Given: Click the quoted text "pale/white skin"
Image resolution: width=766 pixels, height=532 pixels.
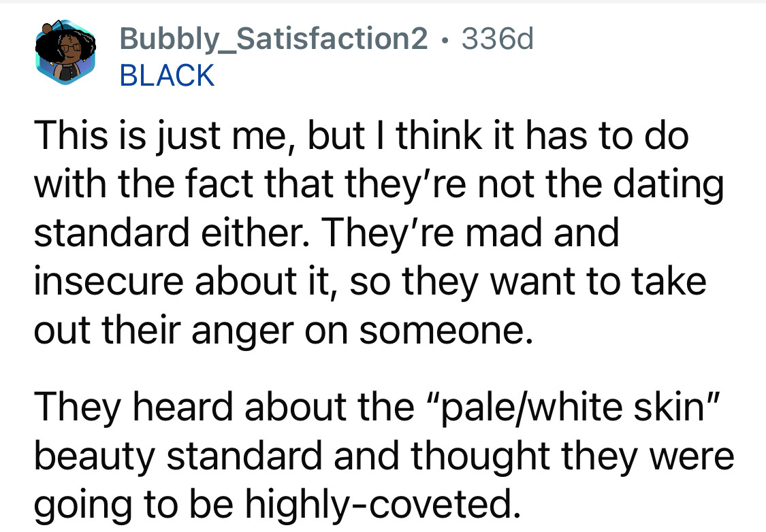Looking at the screenshot, I should pos(573,408).
